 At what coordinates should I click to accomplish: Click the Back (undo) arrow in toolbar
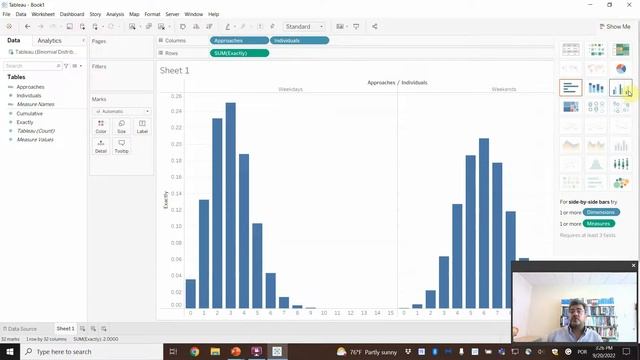tap(27, 27)
